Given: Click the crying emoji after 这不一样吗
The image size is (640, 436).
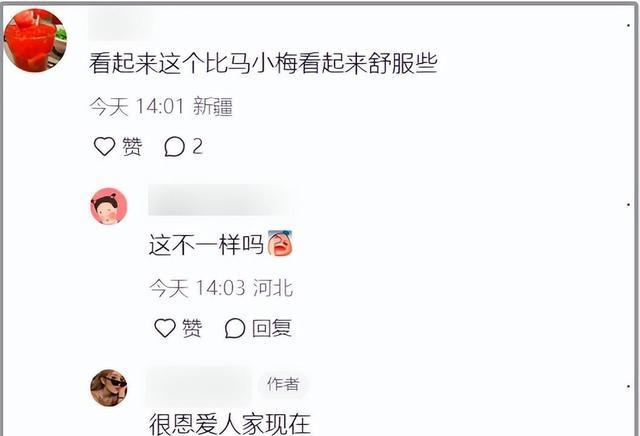Looking at the screenshot, I should tap(280, 243).
